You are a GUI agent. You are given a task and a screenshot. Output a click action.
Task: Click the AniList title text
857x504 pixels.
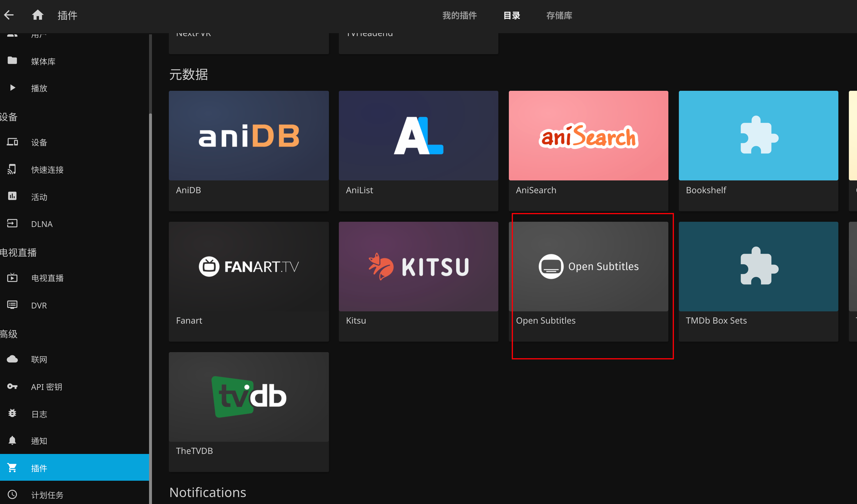point(360,190)
